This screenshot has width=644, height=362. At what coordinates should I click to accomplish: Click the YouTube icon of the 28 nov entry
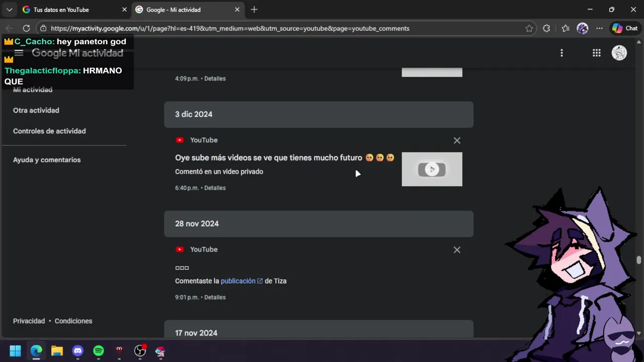coord(180,249)
